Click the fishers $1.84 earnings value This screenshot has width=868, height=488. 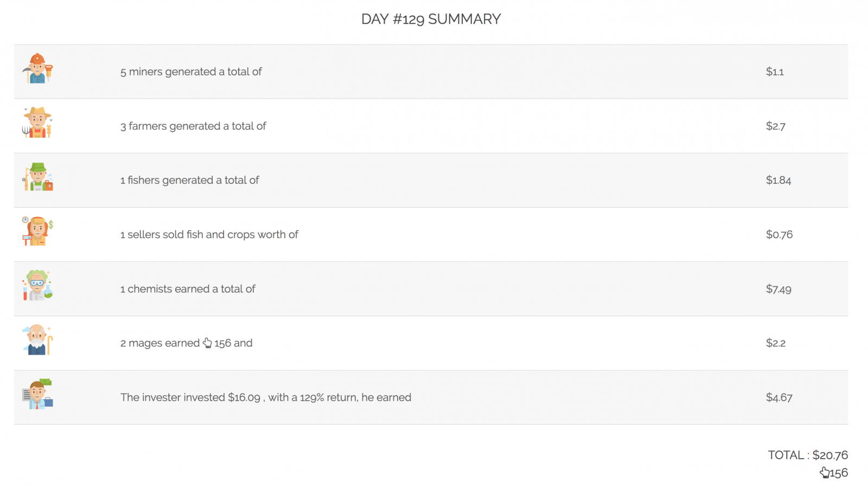click(778, 180)
